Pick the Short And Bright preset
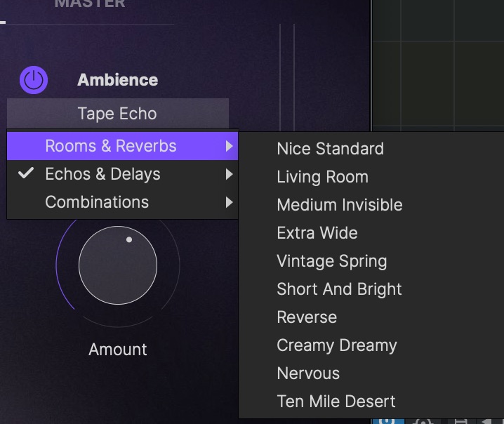The height and width of the screenshot is (424, 504). click(x=339, y=289)
